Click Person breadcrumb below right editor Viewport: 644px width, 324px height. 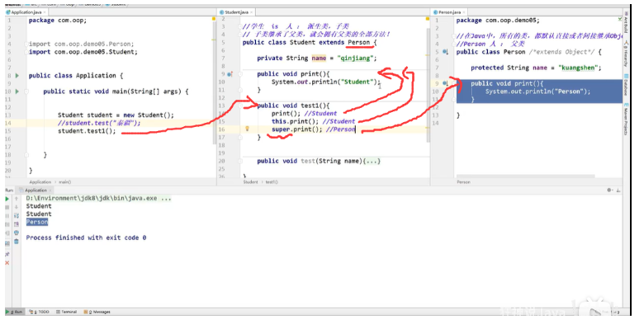tap(463, 182)
